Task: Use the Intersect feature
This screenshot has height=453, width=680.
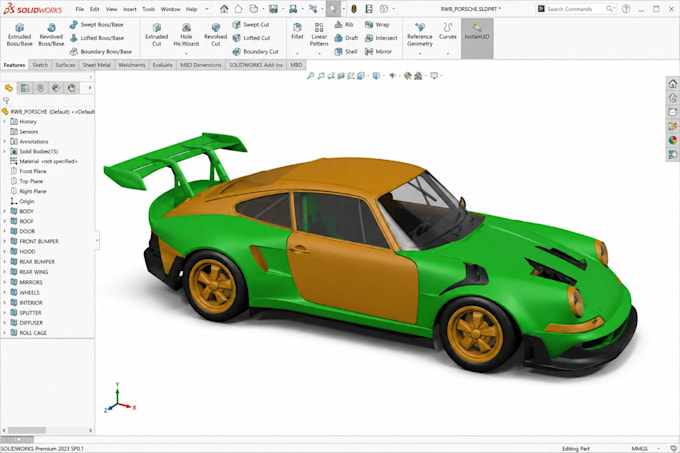Action: click(381, 38)
